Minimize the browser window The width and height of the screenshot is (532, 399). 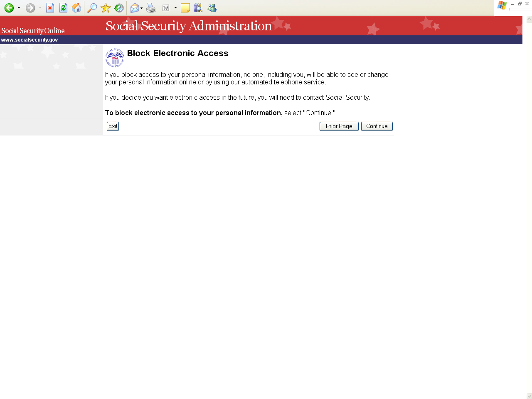[x=512, y=4]
